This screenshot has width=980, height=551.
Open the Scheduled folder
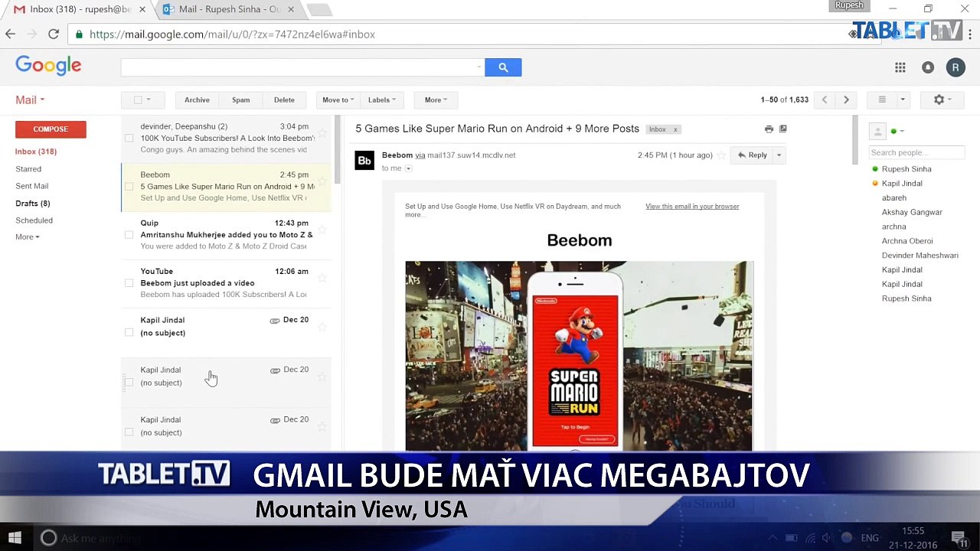(x=34, y=220)
